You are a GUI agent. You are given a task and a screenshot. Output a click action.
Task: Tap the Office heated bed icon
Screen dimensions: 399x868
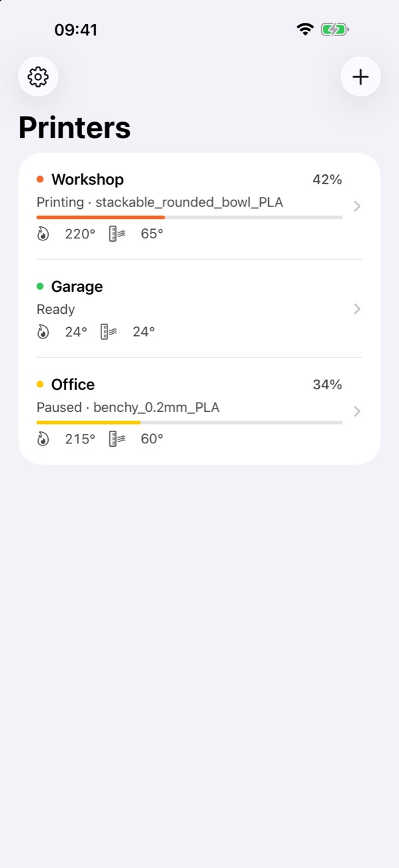point(117,439)
